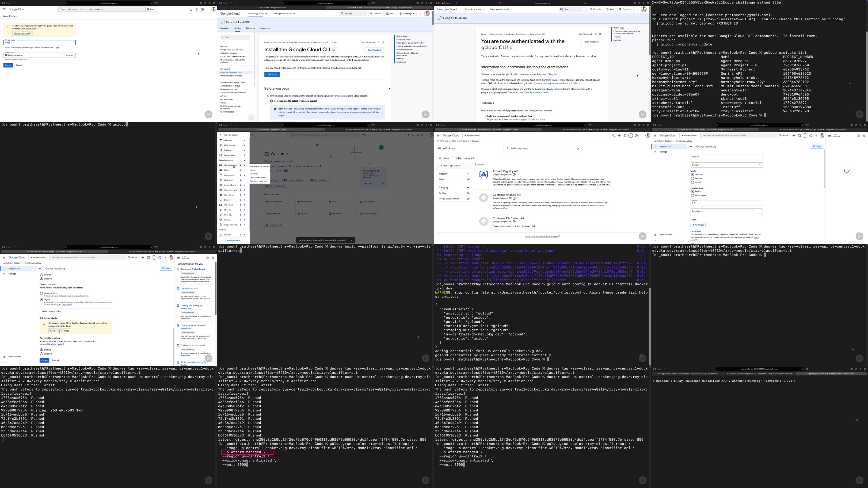Select the Standard mode radio button
868x488 pixels.
(x=693, y=175)
